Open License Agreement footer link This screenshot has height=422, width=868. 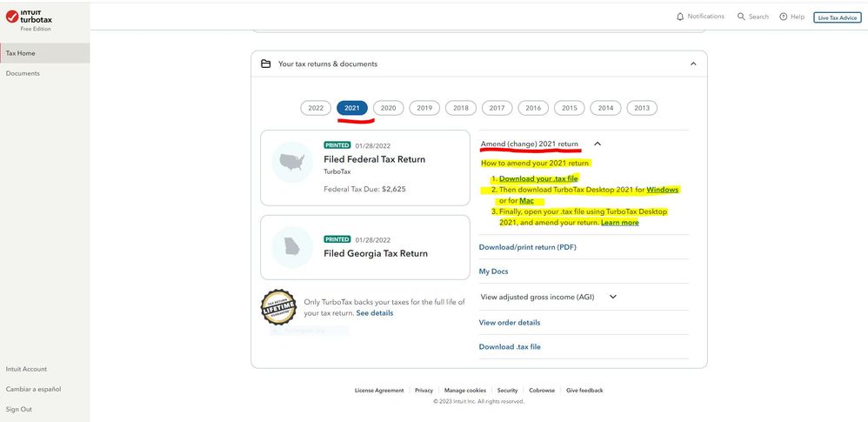[379, 391]
